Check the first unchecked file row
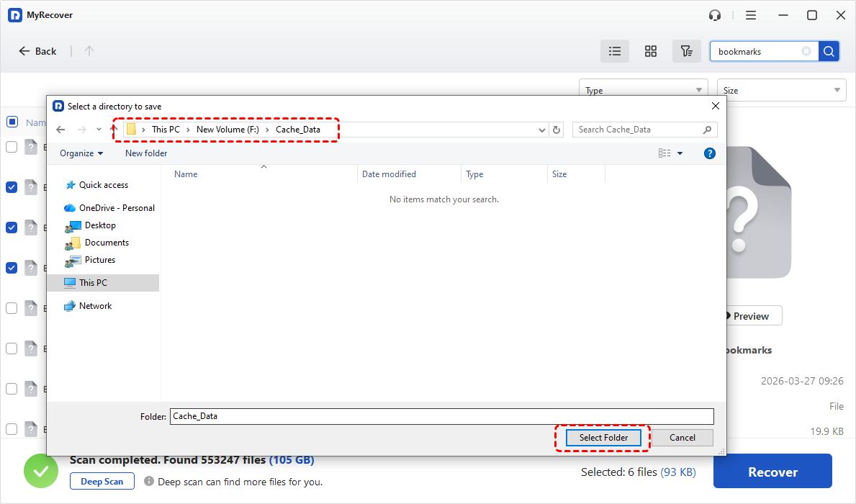The width and height of the screenshot is (856, 504). (x=12, y=147)
